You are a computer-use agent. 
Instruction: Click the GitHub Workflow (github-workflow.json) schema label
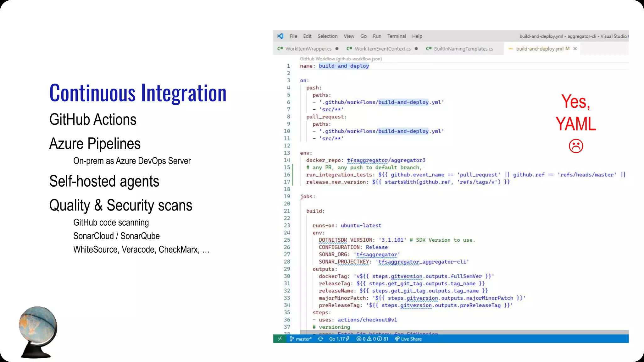(341, 59)
